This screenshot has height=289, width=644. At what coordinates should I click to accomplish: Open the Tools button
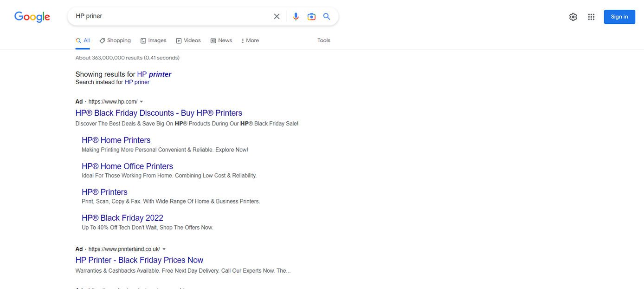[x=324, y=40]
